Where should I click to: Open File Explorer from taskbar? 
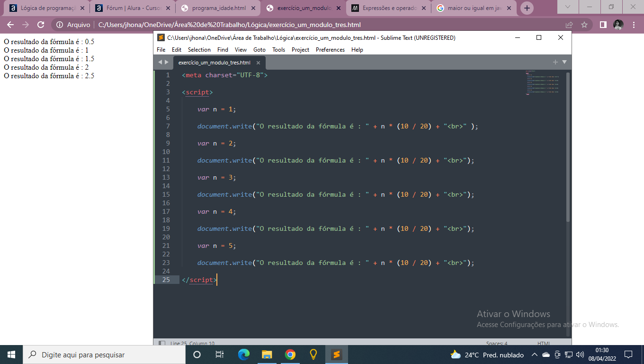pos(267,355)
